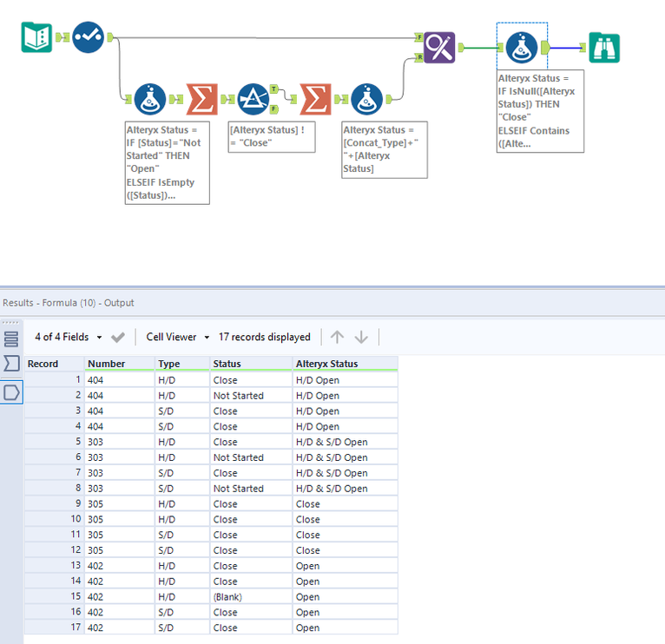This screenshot has height=644, width=665.
Task: Select the Filter tool on the canvas
Action: coord(253,100)
